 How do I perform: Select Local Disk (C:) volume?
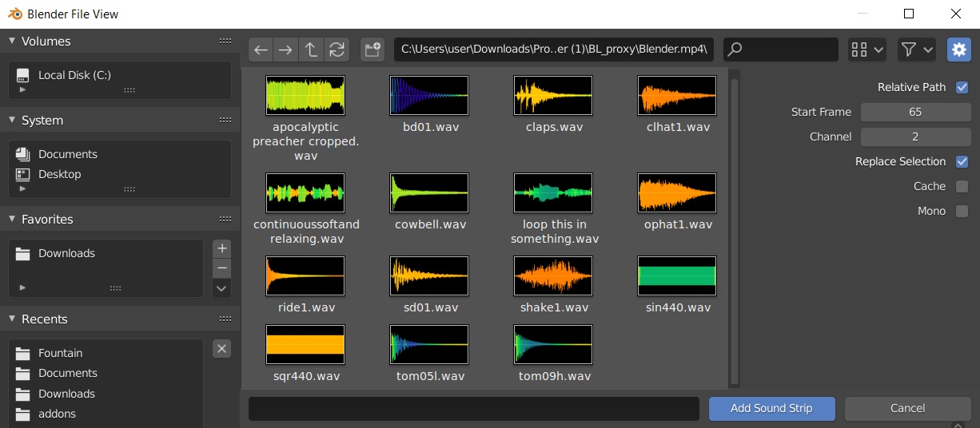[120, 75]
